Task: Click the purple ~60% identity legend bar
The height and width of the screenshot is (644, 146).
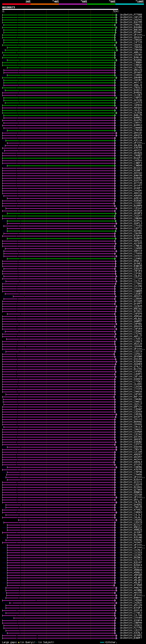Action: 73,4
